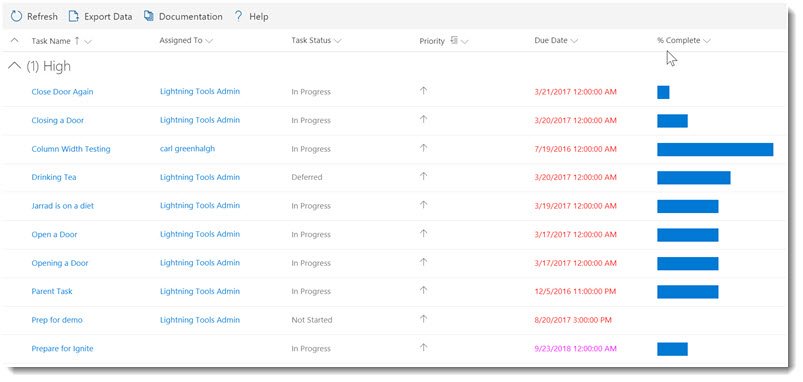Open the Assigned To column dropdown chevron
Viewport: 803px width, 382px height.
209,41
